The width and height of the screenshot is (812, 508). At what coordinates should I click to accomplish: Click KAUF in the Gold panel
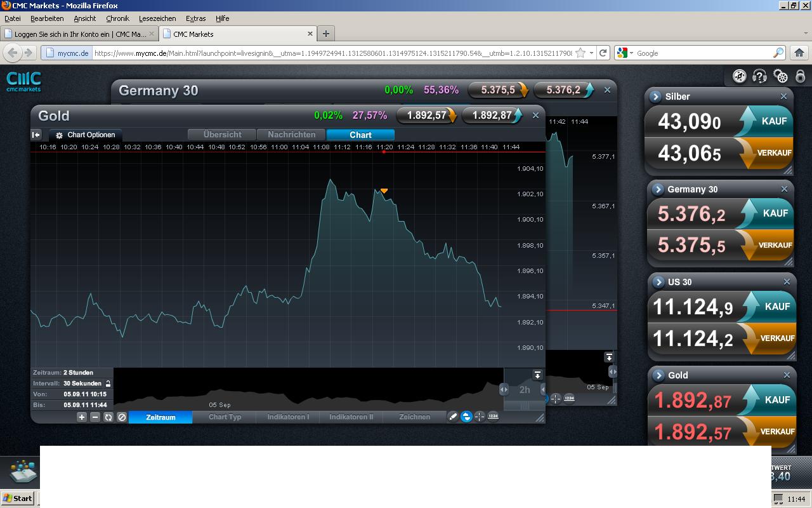(x=769, y=399)
